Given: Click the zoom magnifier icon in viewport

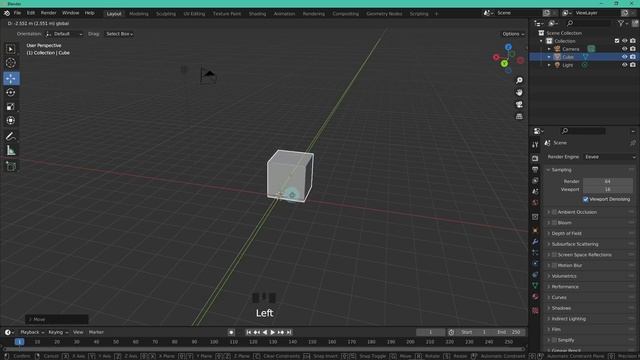Looking at the screenshot, I should point(519,80).
